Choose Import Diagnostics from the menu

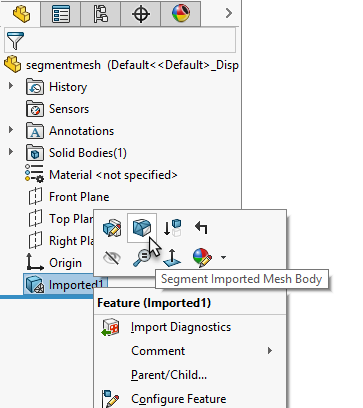(181, 327)
